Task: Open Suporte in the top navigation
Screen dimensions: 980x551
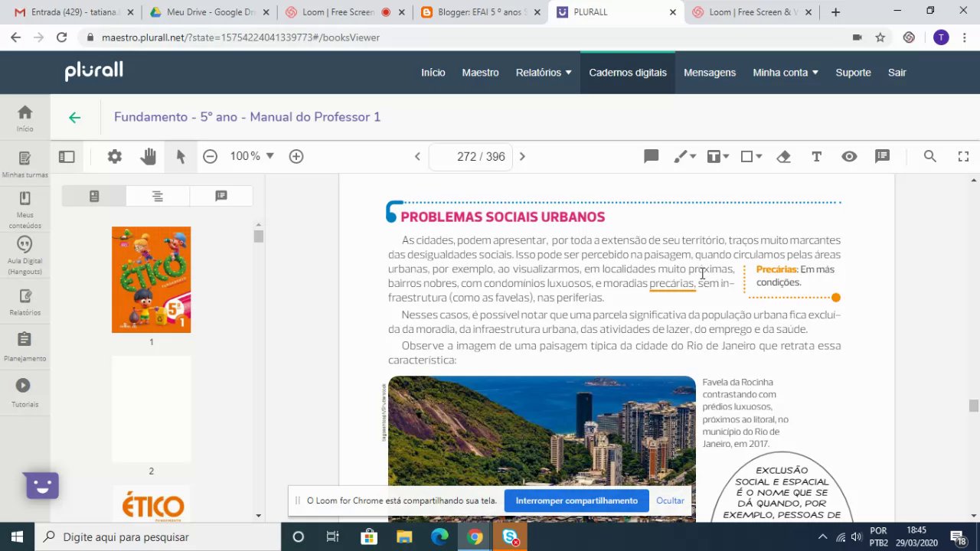Action: (x=853, y=73)
